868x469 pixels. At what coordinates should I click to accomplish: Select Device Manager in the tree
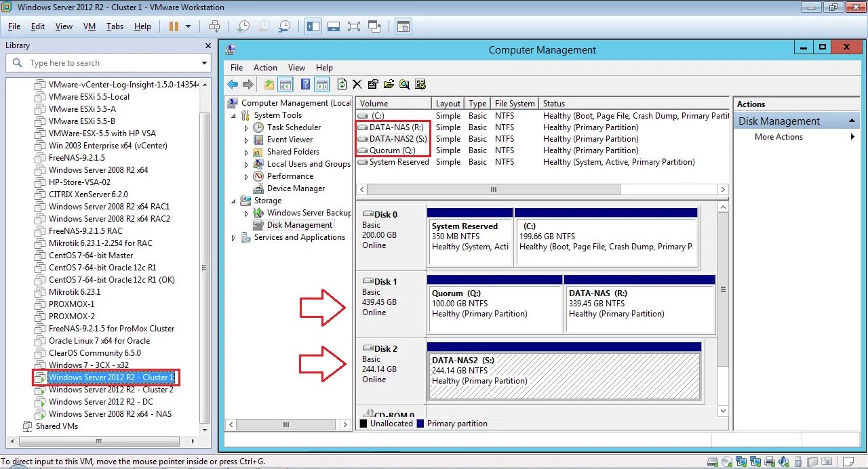point(296,188)
